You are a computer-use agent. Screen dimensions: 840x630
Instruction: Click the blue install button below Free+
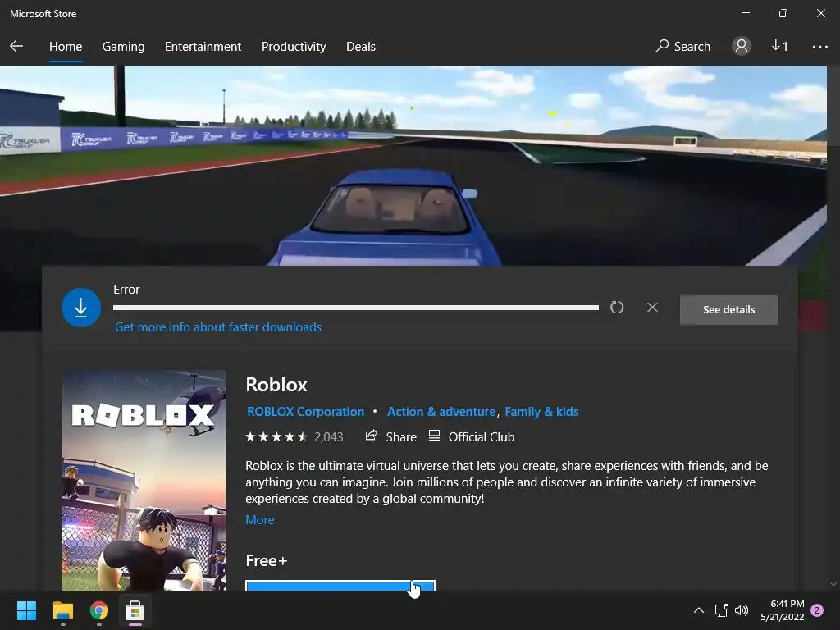pos(340,585)
